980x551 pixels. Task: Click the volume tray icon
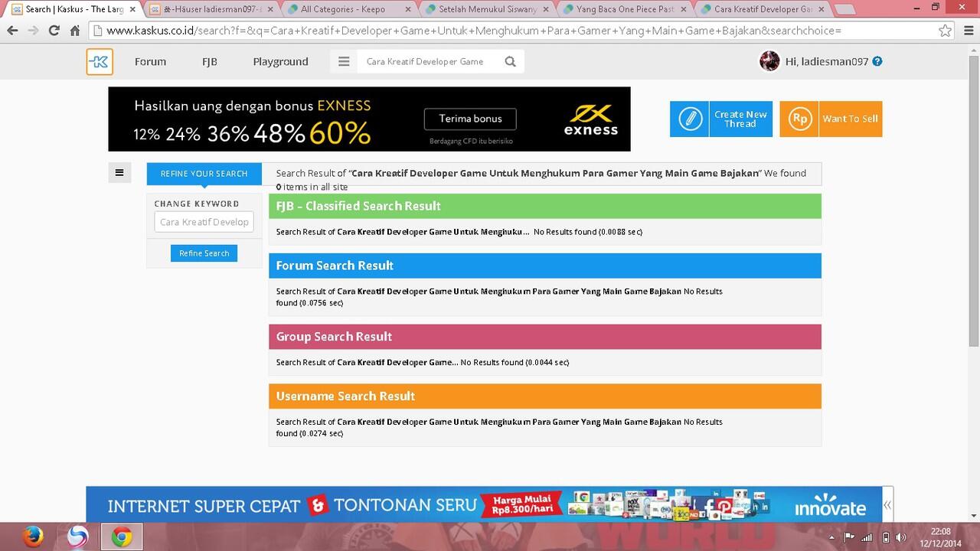900,537
